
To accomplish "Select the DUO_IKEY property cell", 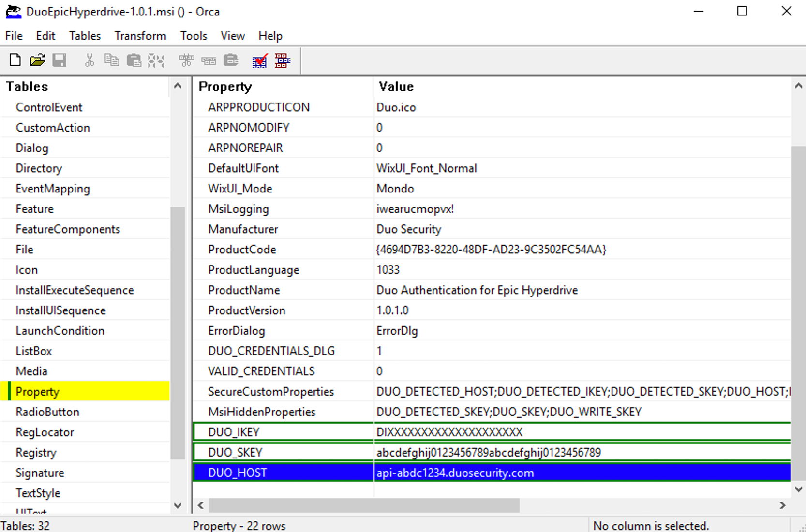I will (284, 432).
